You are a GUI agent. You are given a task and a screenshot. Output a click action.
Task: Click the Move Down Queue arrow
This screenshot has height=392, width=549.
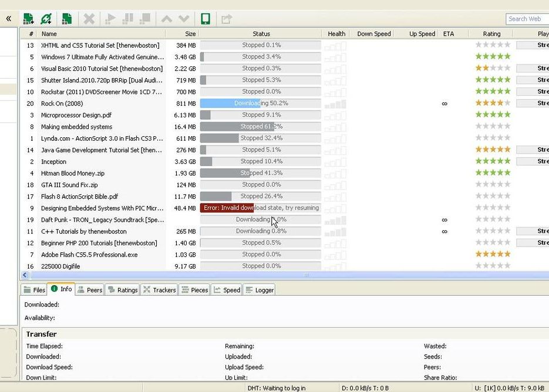(184, 19)
